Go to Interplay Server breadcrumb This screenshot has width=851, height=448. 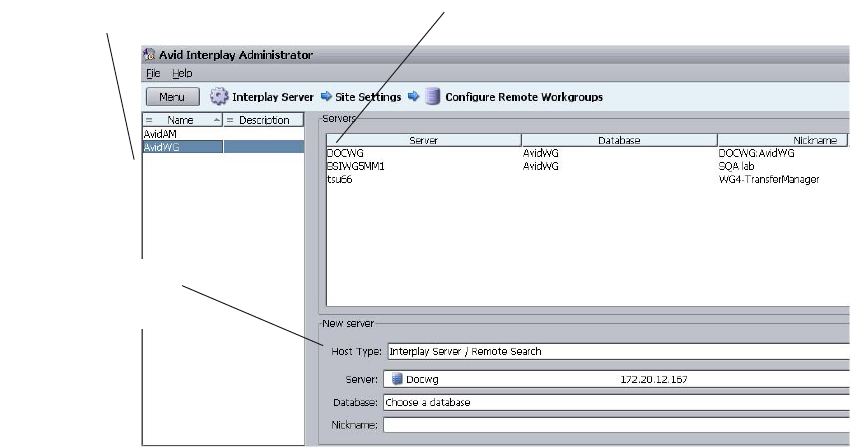(x=272, y=97)
